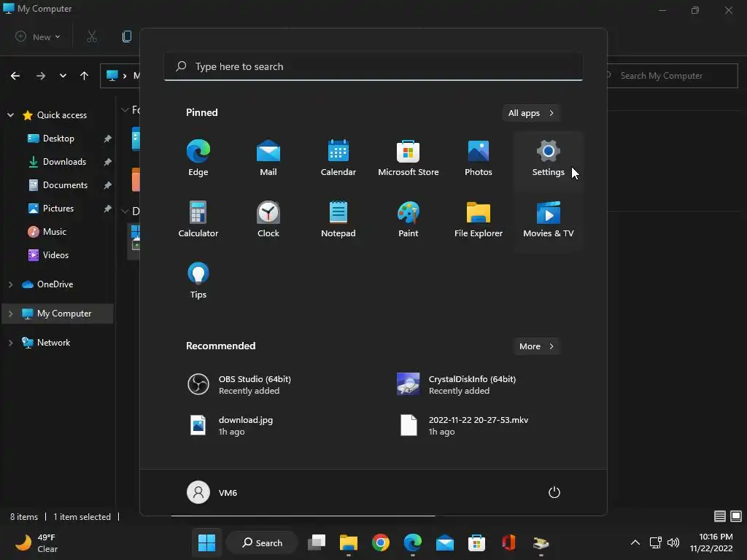
Task: Launch the Photos app
Action: [479, 159]
